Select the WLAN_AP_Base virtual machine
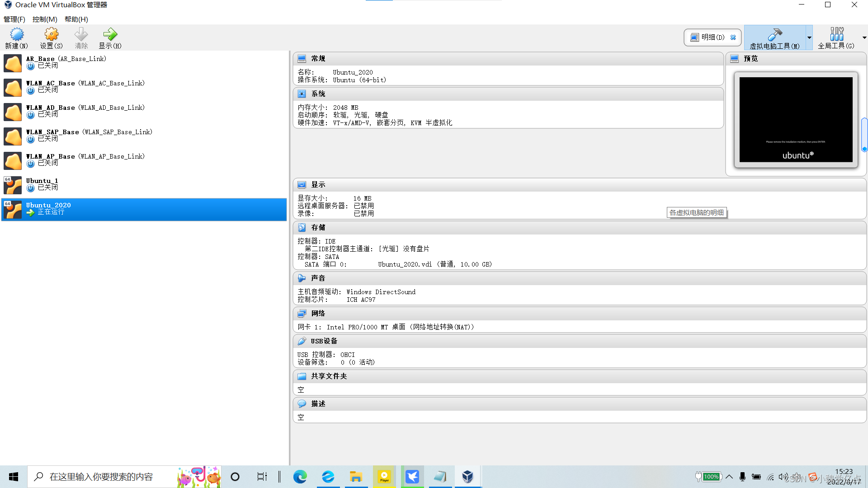 144,160
